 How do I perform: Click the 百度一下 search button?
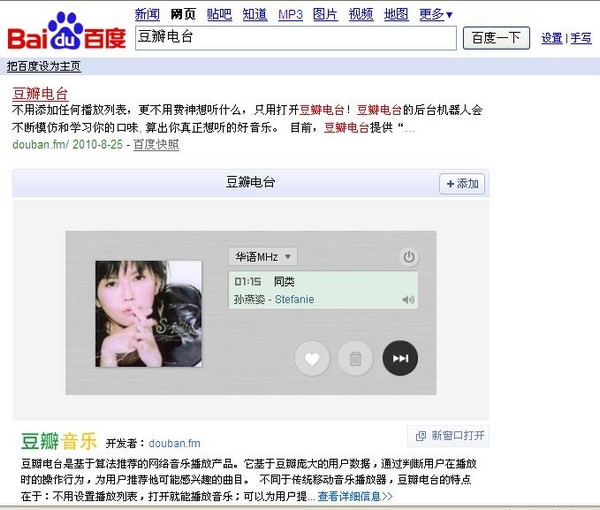tap(496, 38)
